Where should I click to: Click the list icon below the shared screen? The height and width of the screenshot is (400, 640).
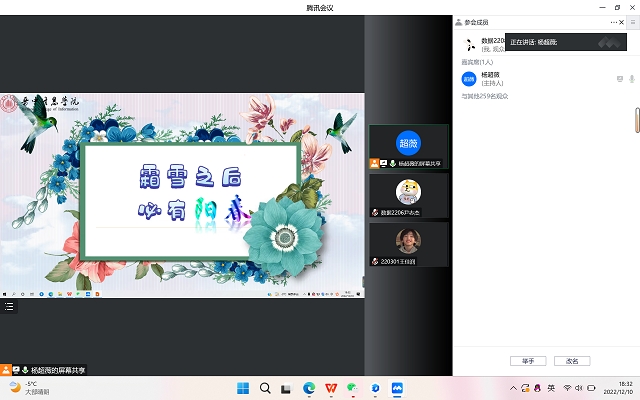click(x=10, y=306)
